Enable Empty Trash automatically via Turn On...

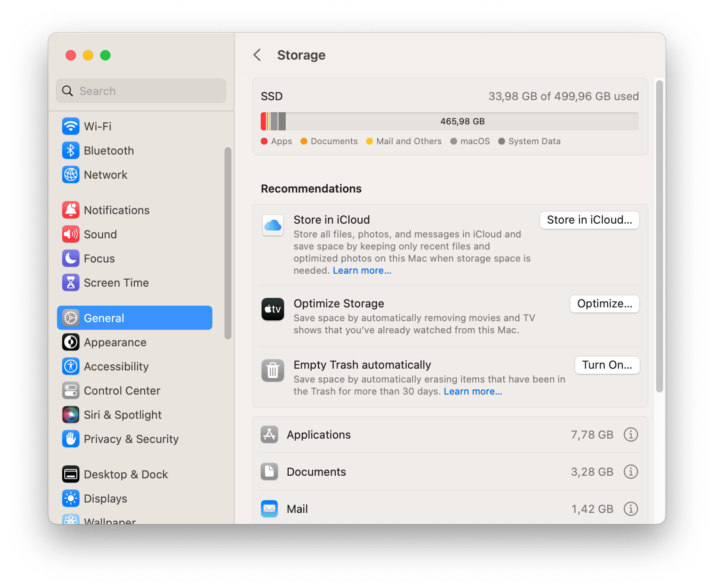pos(607,365)
